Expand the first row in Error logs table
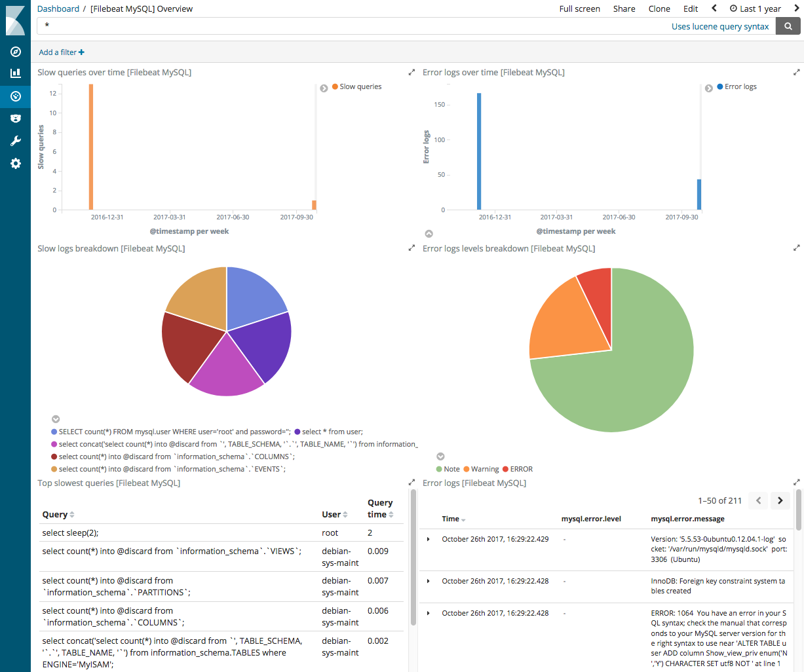 coord(429,539)
